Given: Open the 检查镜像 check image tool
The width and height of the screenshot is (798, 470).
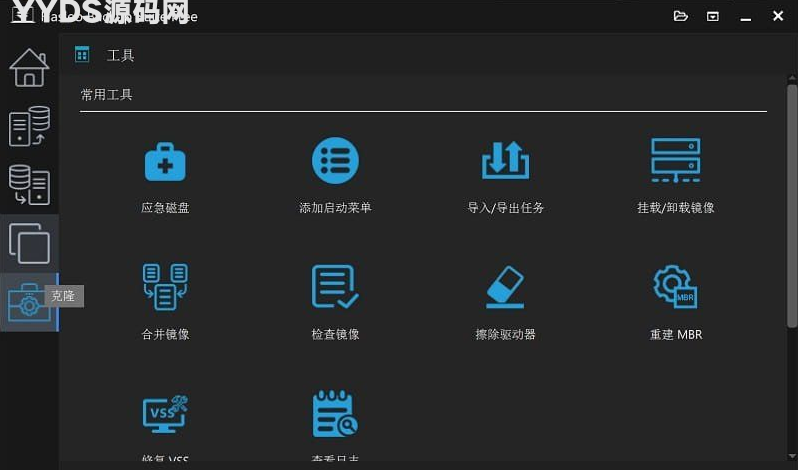Looking at the screenshot, I should (x=335, y=287).
